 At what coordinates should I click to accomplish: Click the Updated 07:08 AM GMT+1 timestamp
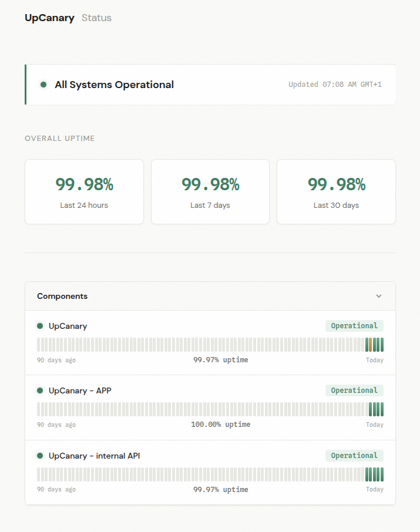coord(335,85)
